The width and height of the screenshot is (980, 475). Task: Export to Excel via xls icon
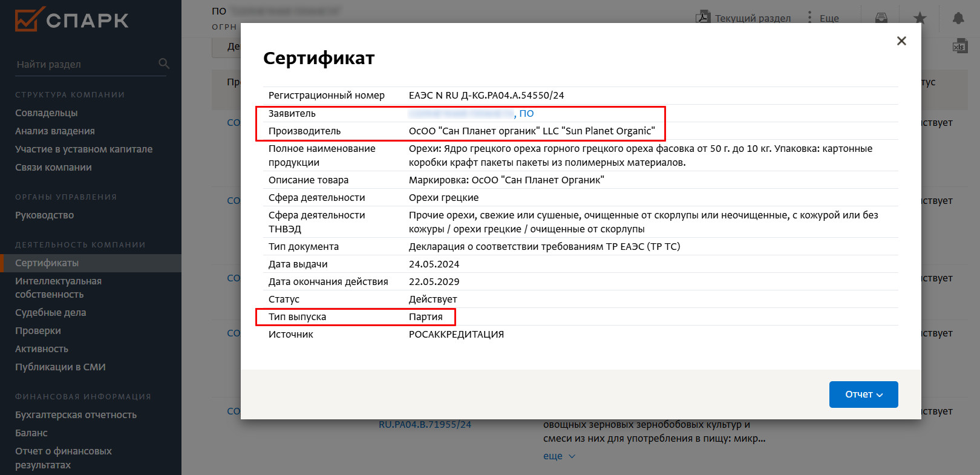959,47
